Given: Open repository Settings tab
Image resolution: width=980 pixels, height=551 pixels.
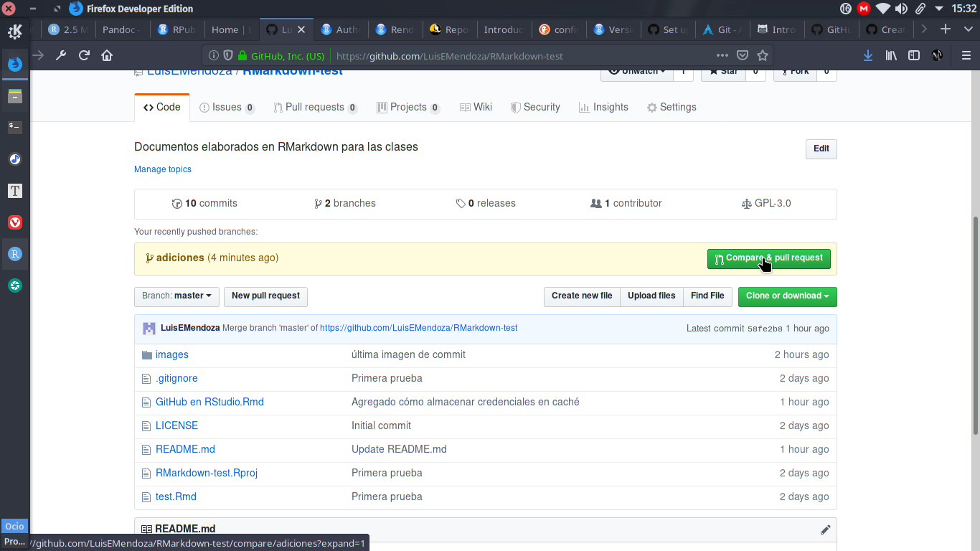Looking at the screenshot, I should (672, 107).
